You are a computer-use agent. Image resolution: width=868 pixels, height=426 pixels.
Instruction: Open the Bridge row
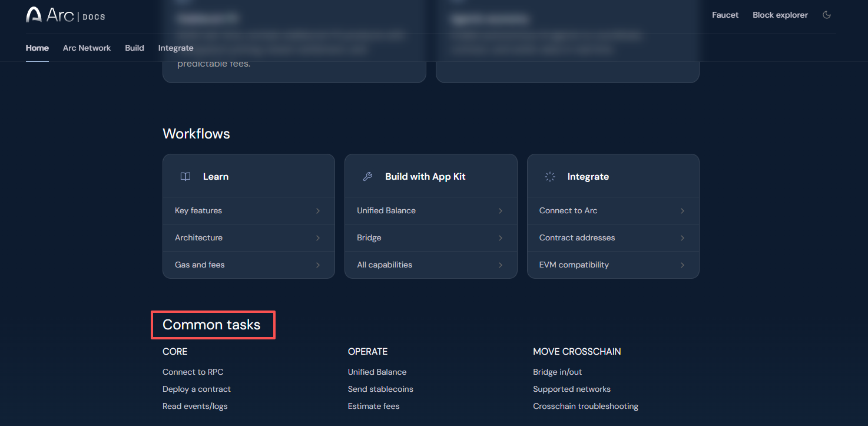[x=431, y=237]
